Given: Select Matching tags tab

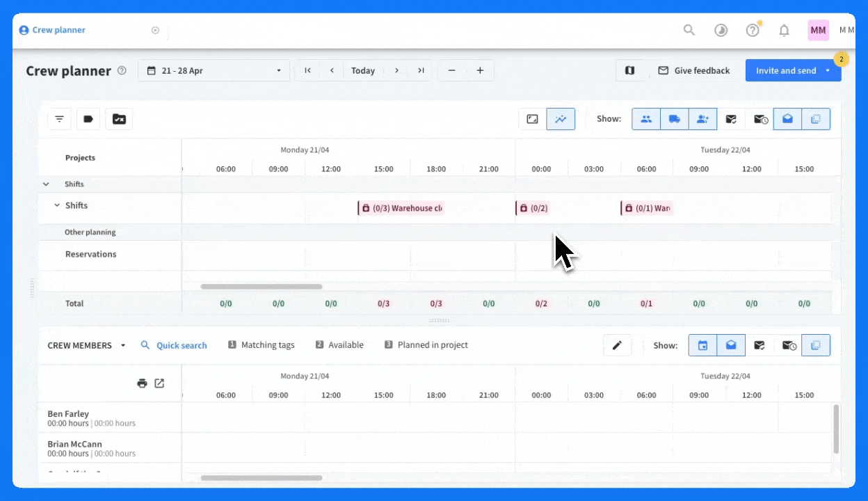Looking at the screenshot, I should (262, 345).
